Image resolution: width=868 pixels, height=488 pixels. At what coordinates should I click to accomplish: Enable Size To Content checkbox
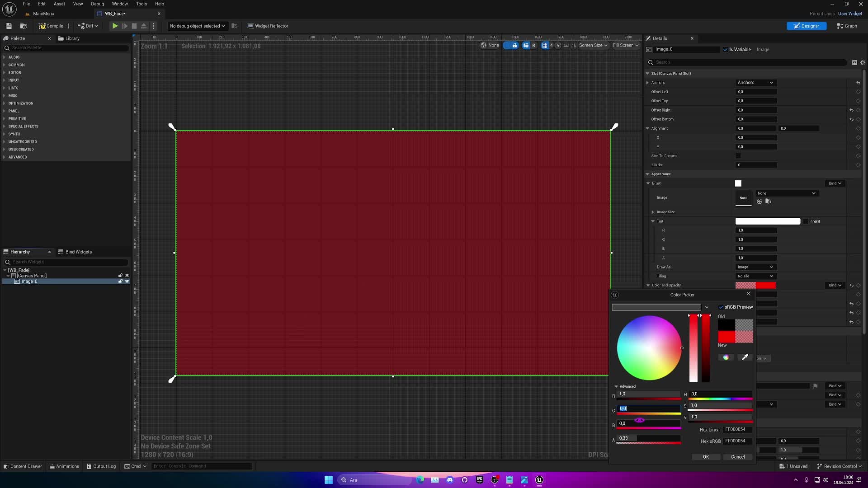pyautogui.click(x=738, y=156)
